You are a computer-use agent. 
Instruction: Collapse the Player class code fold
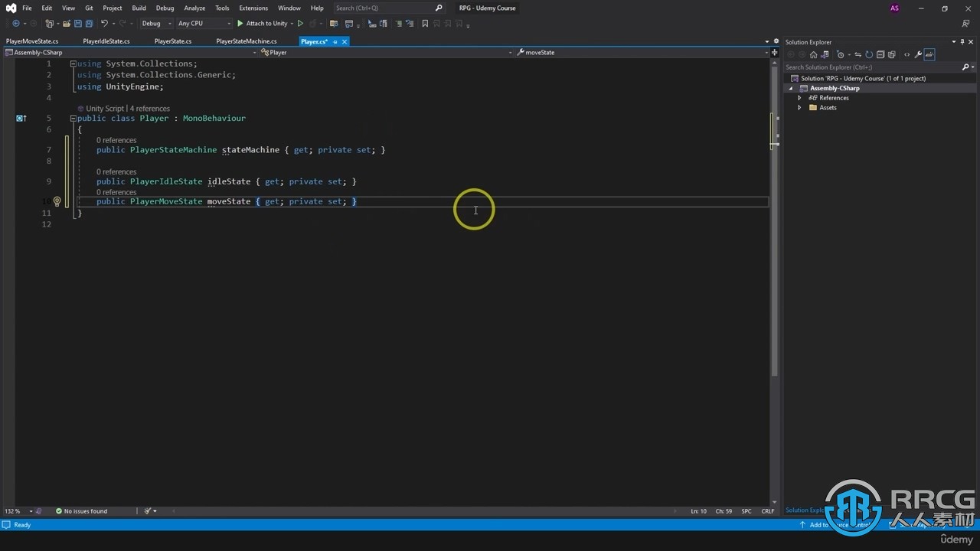[73, 119]
